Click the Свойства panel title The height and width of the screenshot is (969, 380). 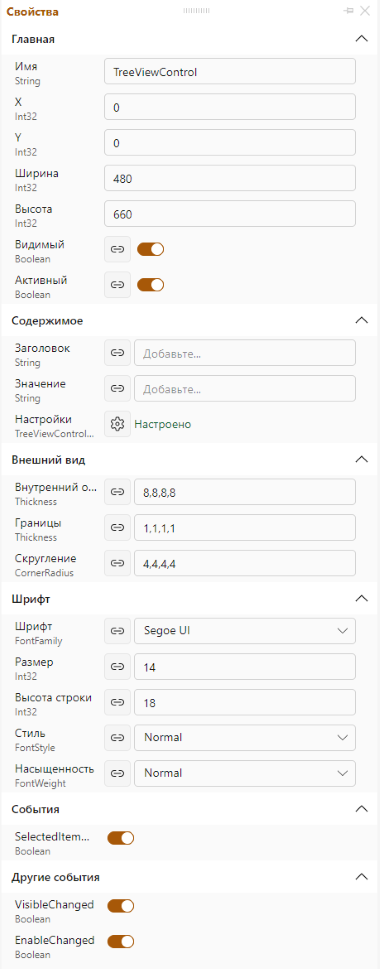coord(33,12)
